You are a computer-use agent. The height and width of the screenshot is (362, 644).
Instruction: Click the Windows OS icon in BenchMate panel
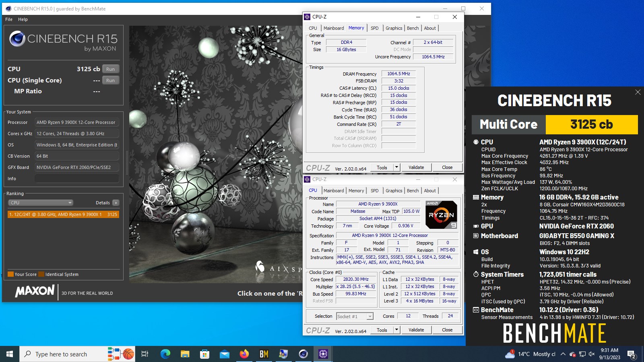pyautogui.click(x=476, y=252)
